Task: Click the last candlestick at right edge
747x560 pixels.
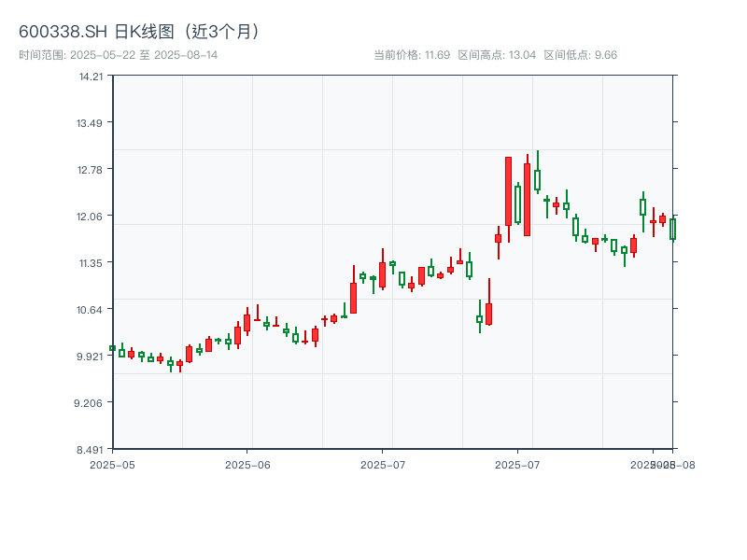Action: [x=671, y=229]
